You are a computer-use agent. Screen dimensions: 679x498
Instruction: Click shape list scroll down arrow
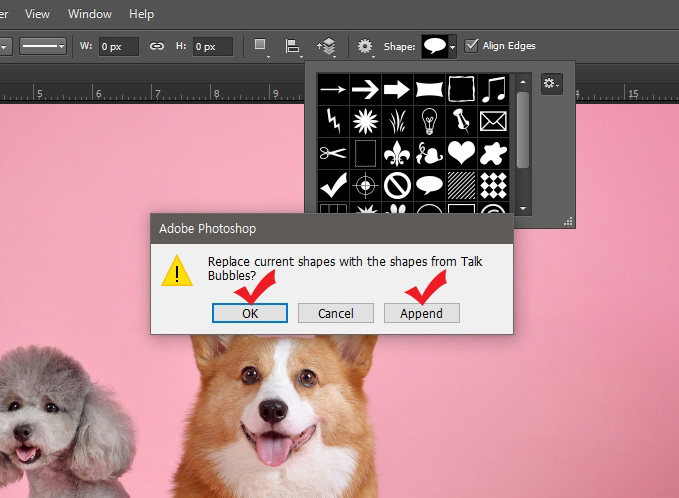coord(523,208)
